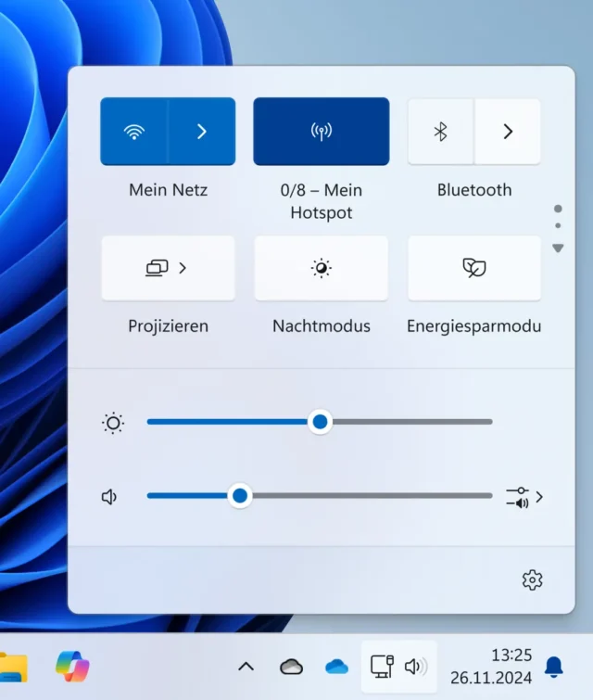Open the notification bell icon

pyautogui.click(x=554, y=666)
